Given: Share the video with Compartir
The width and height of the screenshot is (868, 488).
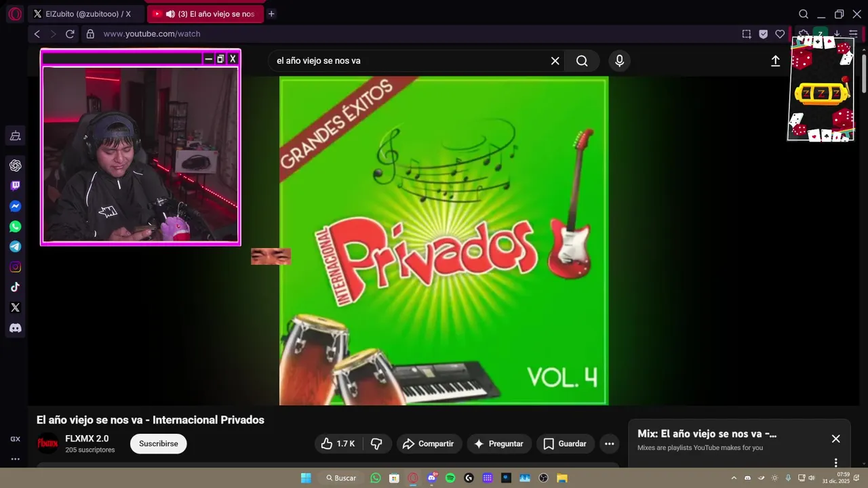Looking at the screenshot, I should pyautogui.click(x=429, y=444).
